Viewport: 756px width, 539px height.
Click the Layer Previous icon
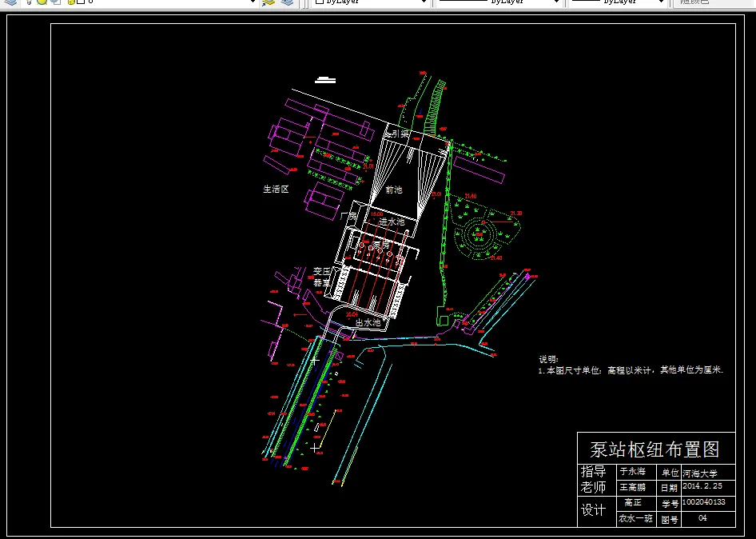point(288,2)
